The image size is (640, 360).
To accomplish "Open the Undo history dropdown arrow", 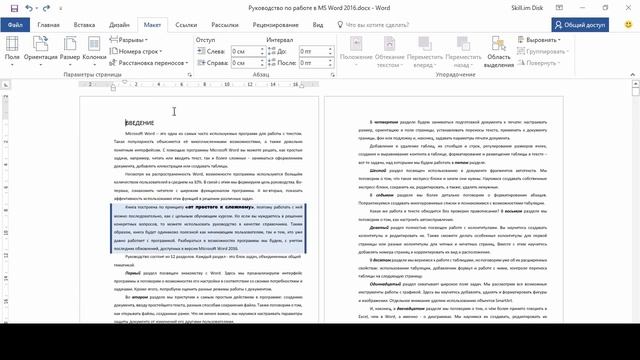I will click(x=36, y=8).
